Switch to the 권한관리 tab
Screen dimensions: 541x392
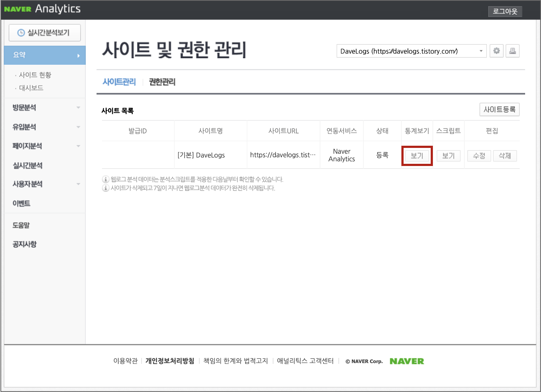162,82
